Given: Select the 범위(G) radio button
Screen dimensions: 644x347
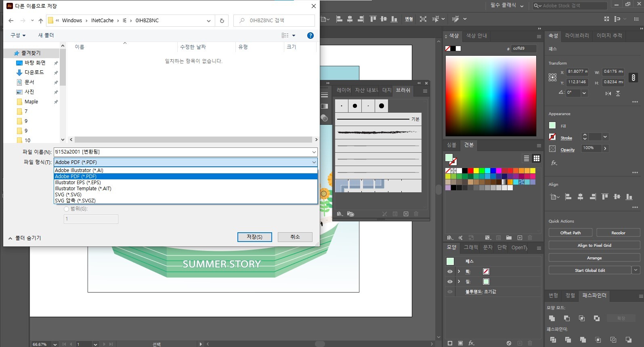Looking at the screenshot, I should pyautogui.click(x=67, y=209).
